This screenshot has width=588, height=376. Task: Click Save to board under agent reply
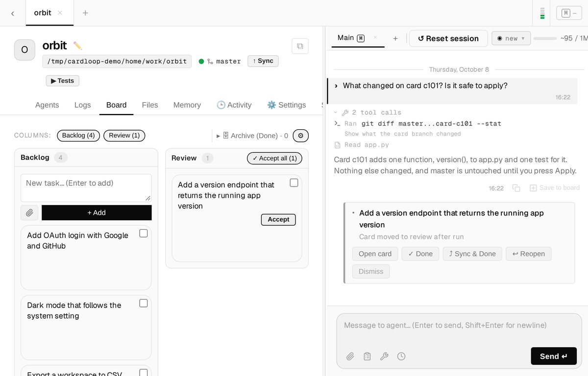(555, 188)
